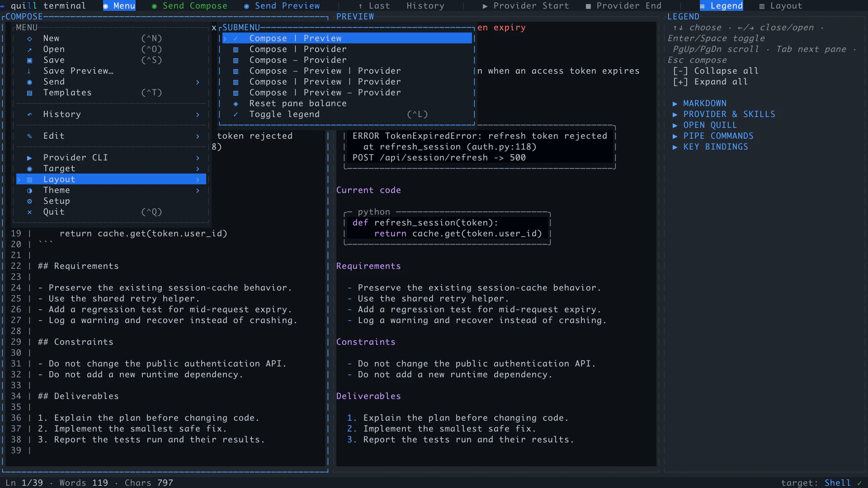
Task: Select Reset pane balance option
Action: pos(347,103)
